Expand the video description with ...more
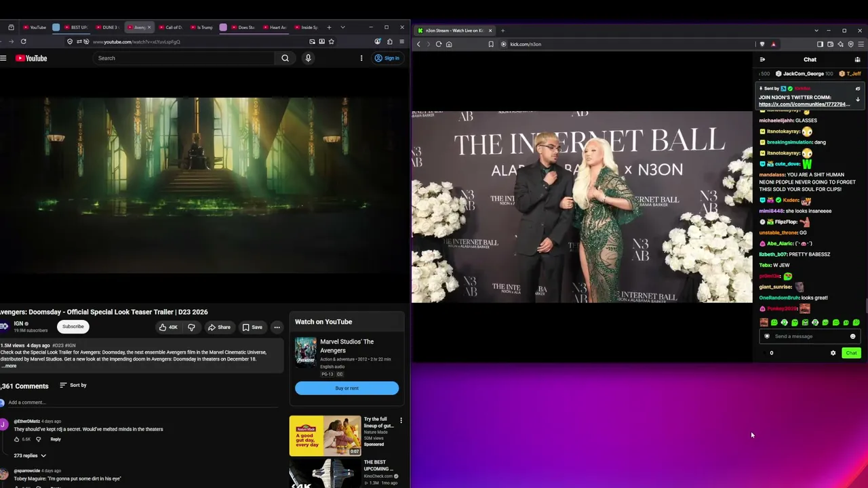Image resolution: width=868 pixels, height=488 pixels. click(9, 366)
